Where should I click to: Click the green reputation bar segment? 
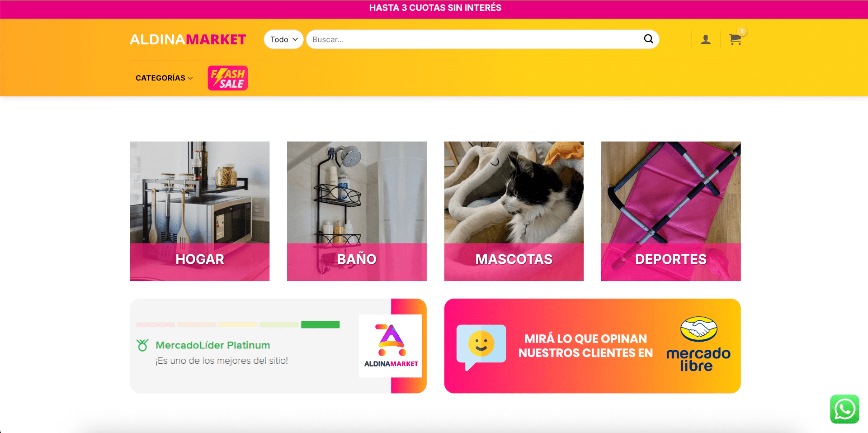(x=320, y=324)
